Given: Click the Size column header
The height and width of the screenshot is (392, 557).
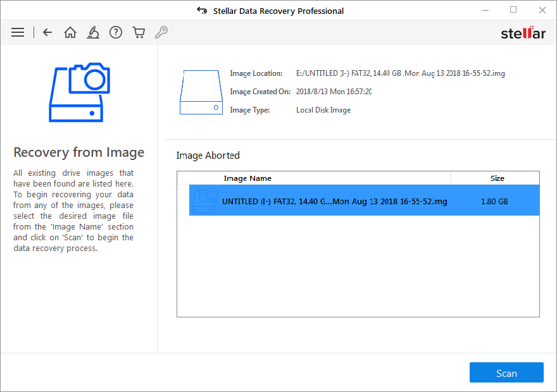Looking at the screenshot, I should [497, 178].
